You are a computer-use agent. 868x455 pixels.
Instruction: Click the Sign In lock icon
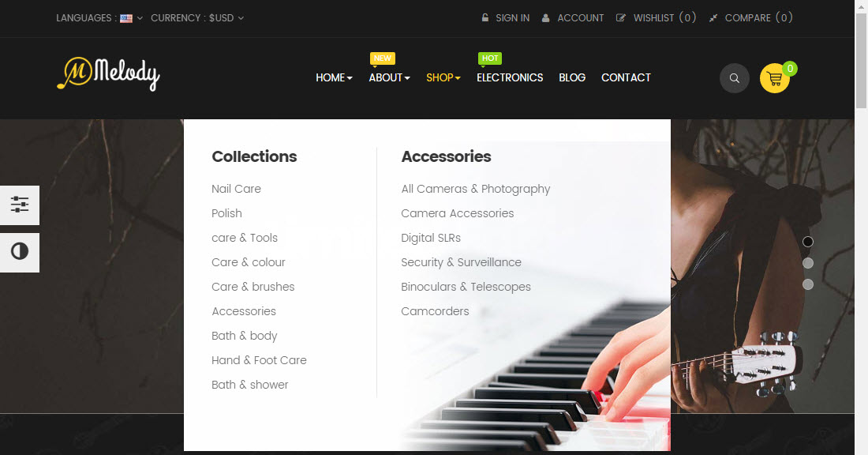pyautogui.click(x=485, y=17)
